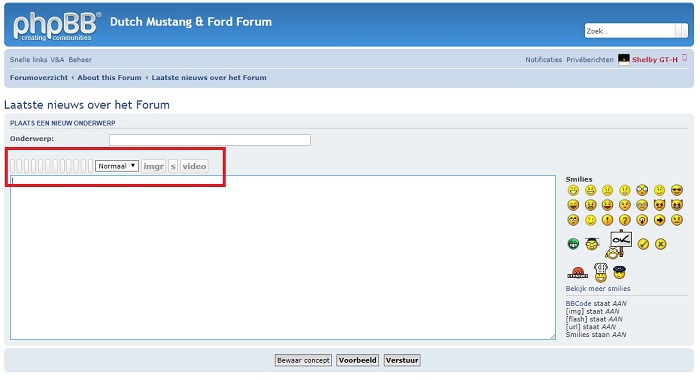Open the Snelle links menu
The image size is (700, 380).
click(x=29, y=59)
